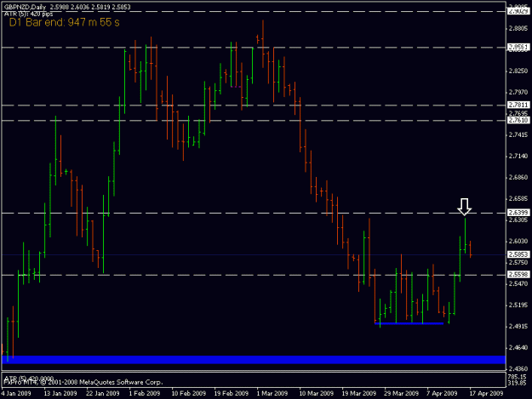The width and height of the screenshot is (532, 399).
Task: Select the dashed horizontal line at 2.7610
Action: coord(254,120)
